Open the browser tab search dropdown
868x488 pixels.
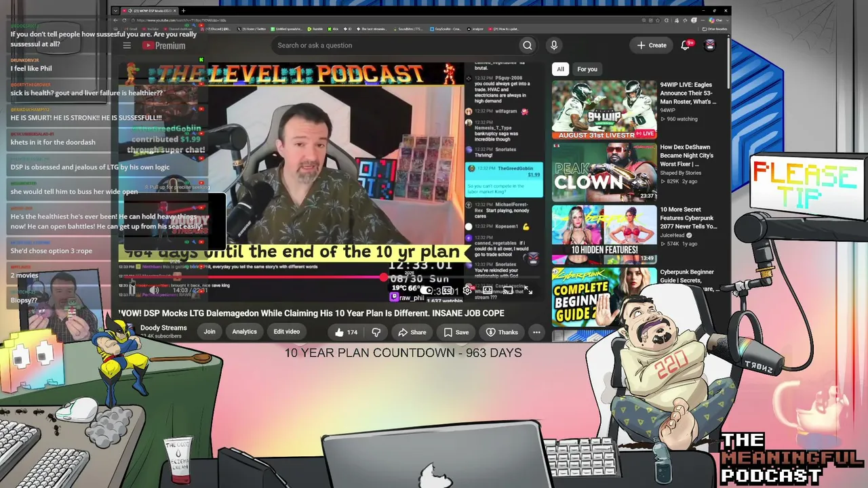pyautogui.click(x=115, y=11)
